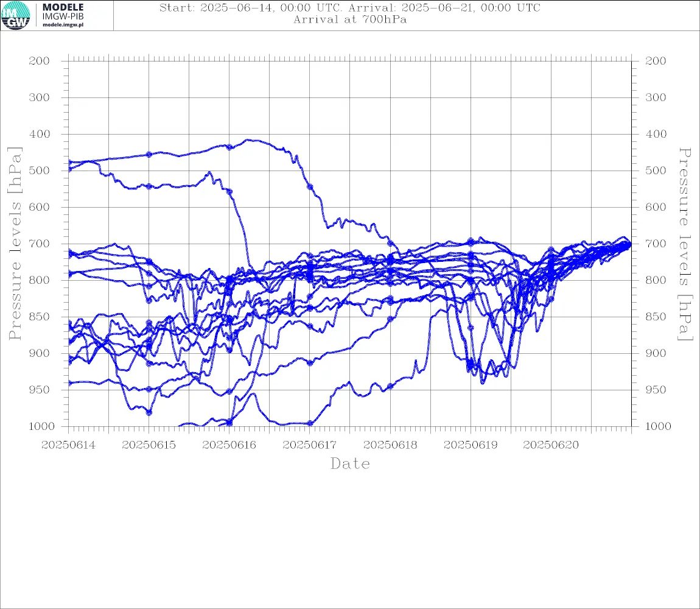700x609 pixels.
Task: Click the right axis 700 label
Action: point(656,244)
